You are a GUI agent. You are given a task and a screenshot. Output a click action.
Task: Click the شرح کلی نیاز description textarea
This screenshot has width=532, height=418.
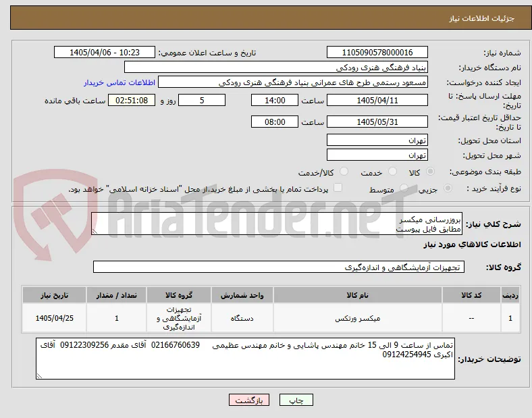tap(277, 224)
